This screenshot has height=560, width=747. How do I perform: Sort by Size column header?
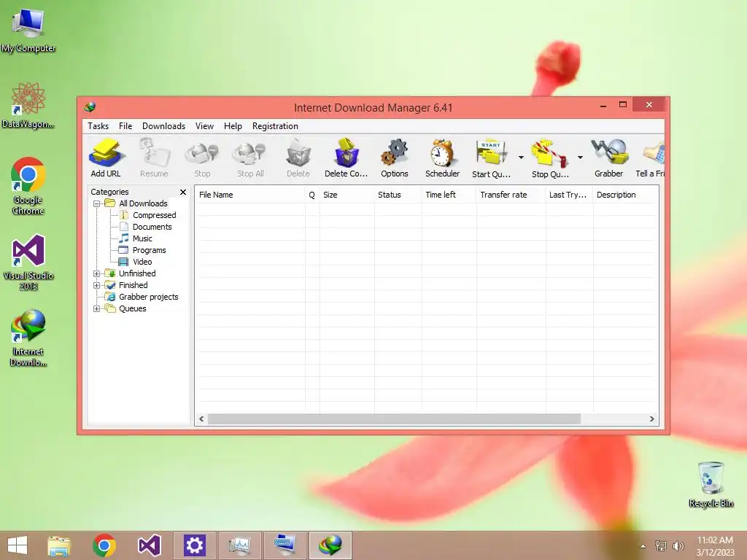(x=347, y=195)
